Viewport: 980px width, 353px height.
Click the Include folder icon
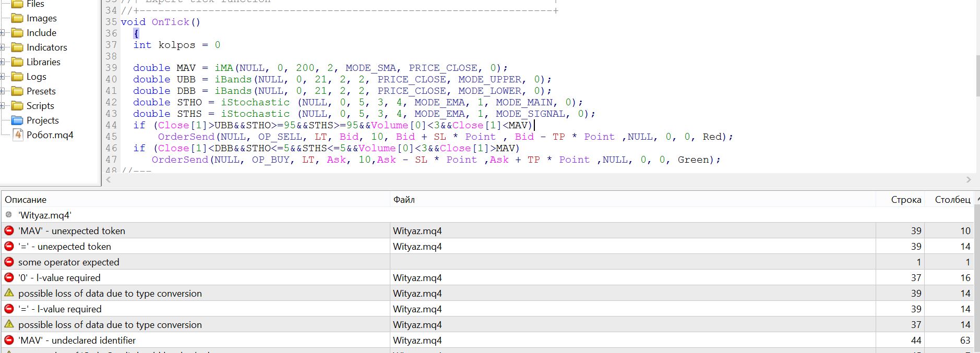[17, 33]
